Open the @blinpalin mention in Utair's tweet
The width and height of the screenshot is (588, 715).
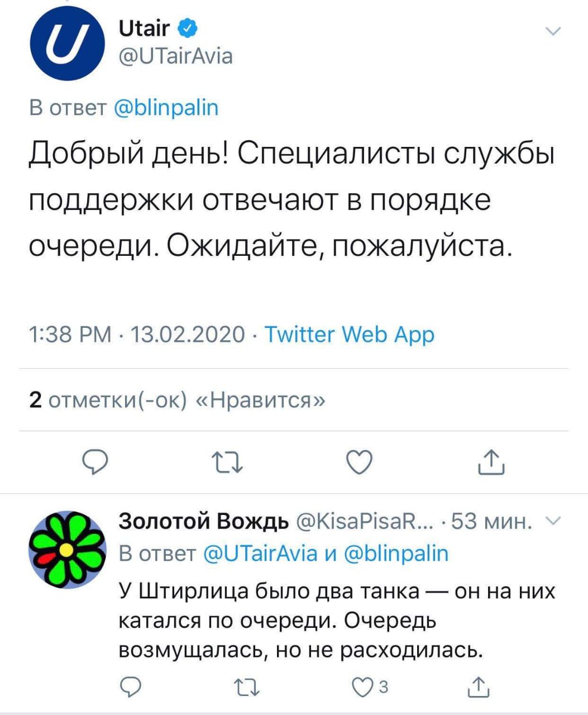pyautogui.click(x=166, y=107)
